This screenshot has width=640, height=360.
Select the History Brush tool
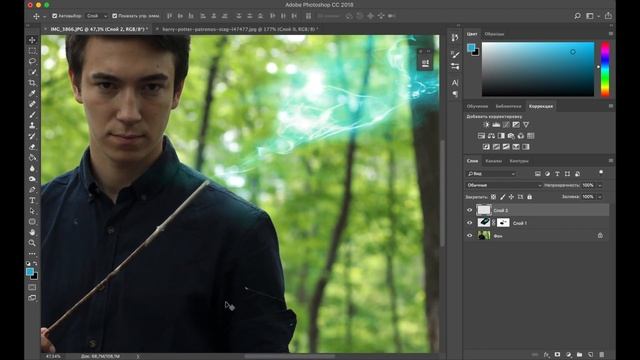coord(32,136)
